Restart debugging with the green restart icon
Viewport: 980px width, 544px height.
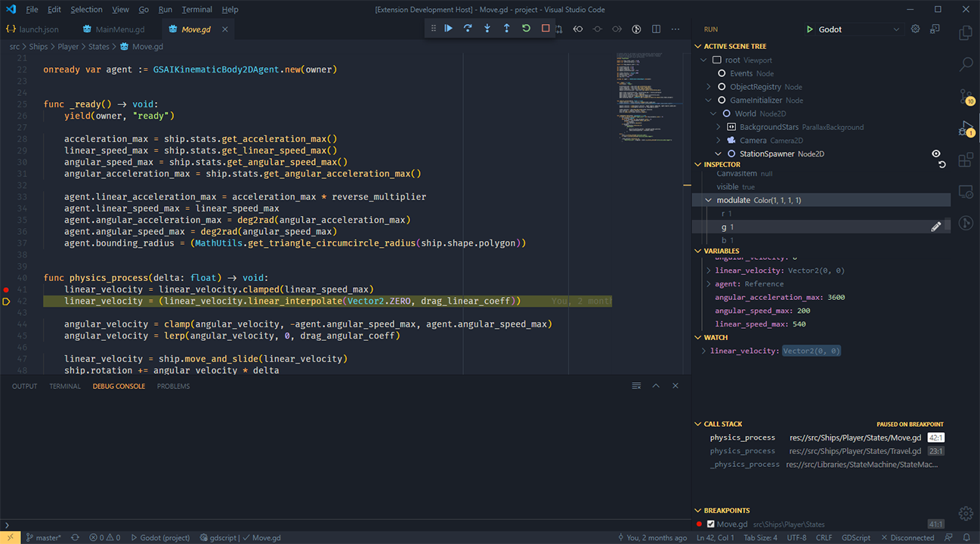click(525, 28)
